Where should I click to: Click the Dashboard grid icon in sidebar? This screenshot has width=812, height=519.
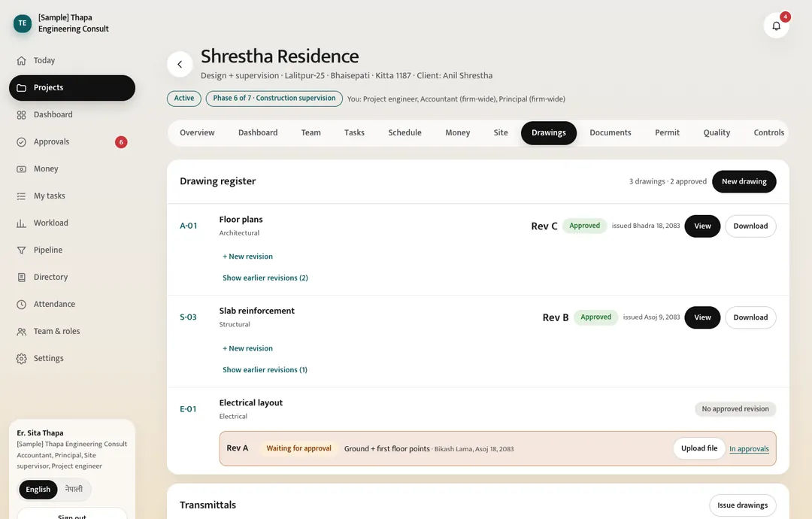[x=21, y=115]
